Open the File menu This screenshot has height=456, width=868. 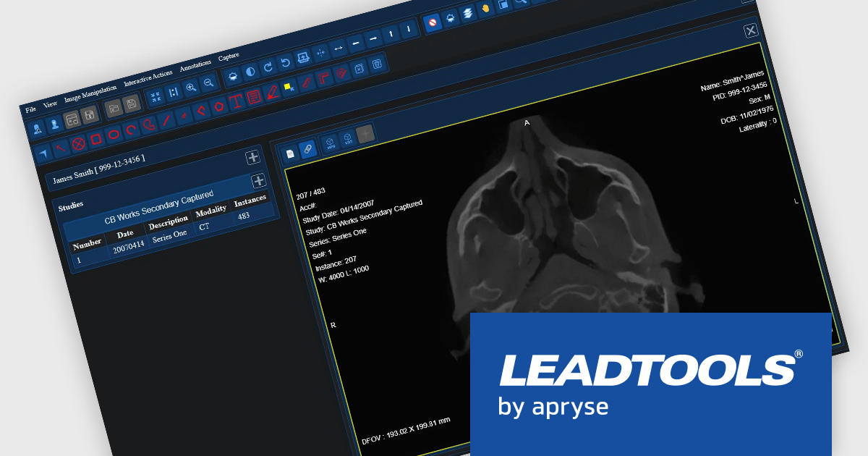point(30,110)
